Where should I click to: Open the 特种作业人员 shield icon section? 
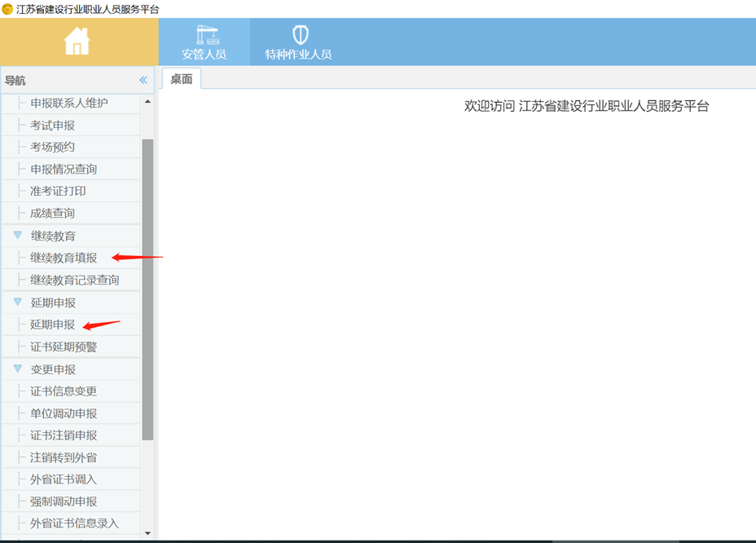[x=298, y=42]
